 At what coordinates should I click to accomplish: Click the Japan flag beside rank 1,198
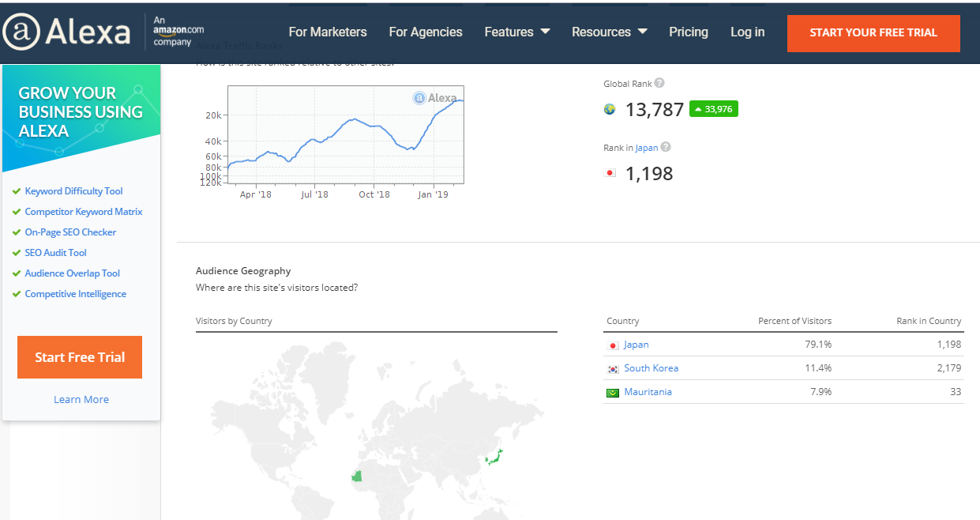tap(610, 172)
